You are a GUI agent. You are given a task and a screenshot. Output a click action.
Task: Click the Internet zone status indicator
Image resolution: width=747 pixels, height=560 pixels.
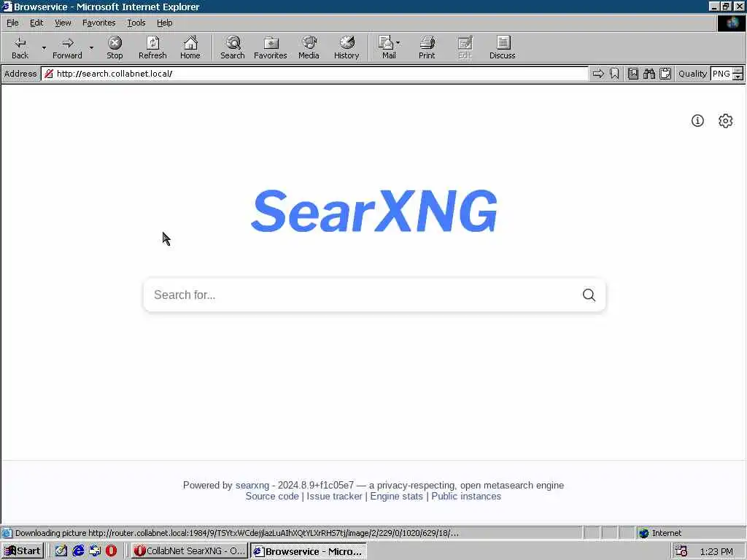tap(659, 533)
